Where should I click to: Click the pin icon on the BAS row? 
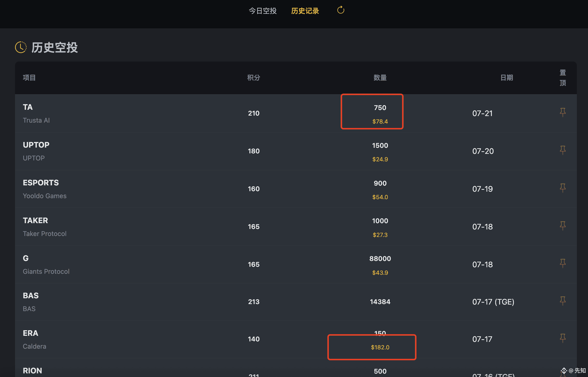(563, 301)
